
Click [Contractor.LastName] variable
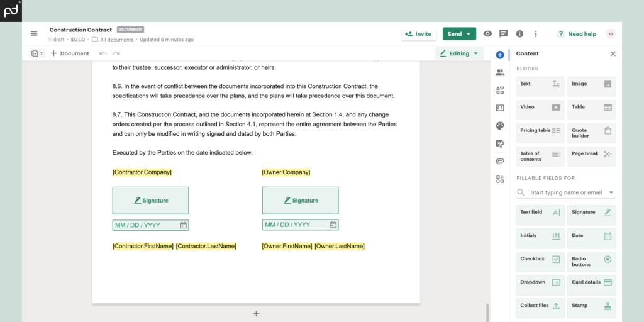point(206,246)
